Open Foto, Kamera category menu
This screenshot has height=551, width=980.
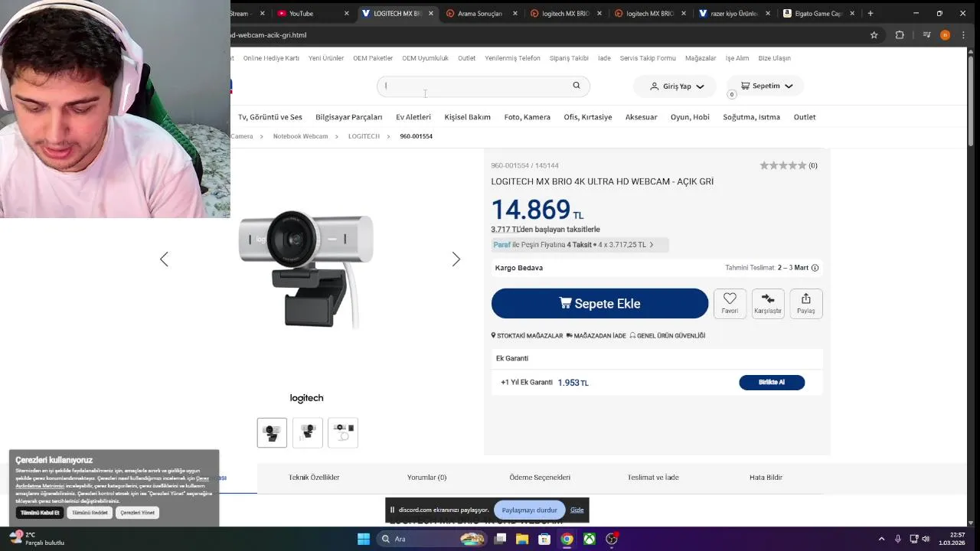click(527, 117)
